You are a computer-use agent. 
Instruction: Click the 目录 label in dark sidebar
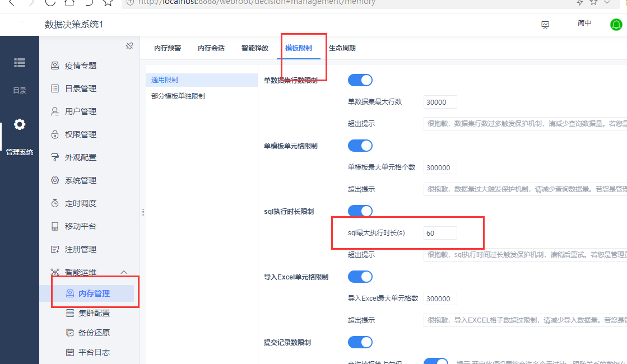point(20,91)
